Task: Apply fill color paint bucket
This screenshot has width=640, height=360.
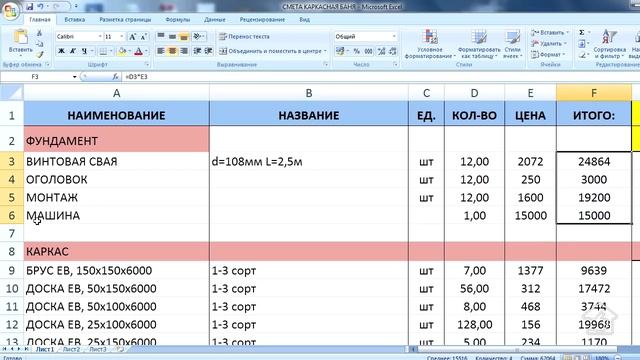Action: click(122, 51)
